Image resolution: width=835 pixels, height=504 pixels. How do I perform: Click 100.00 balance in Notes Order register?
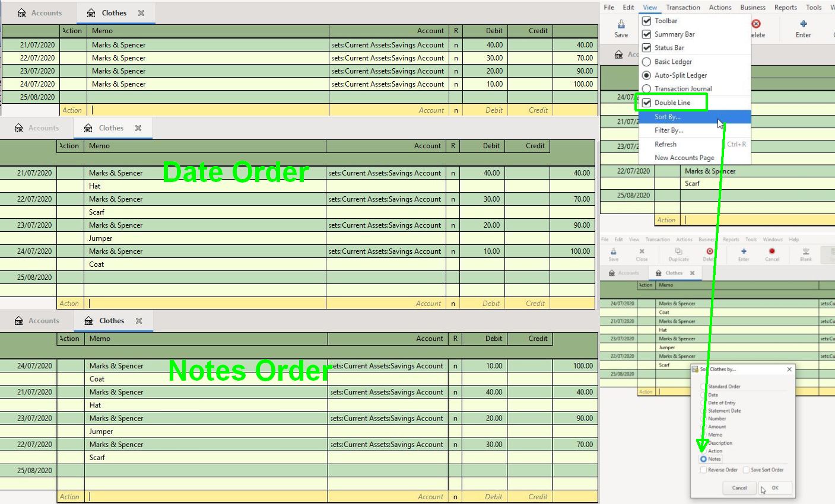[583, 366]
